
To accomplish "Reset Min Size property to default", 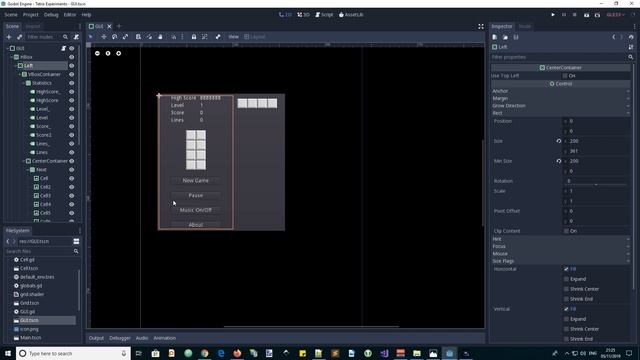I will pyautogui.click(x=559, y=161).
